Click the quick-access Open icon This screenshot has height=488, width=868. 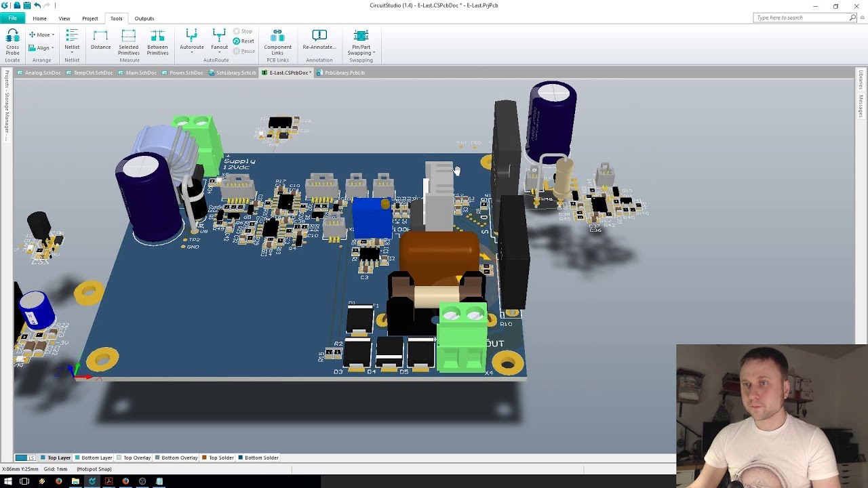tap(18, 5)
